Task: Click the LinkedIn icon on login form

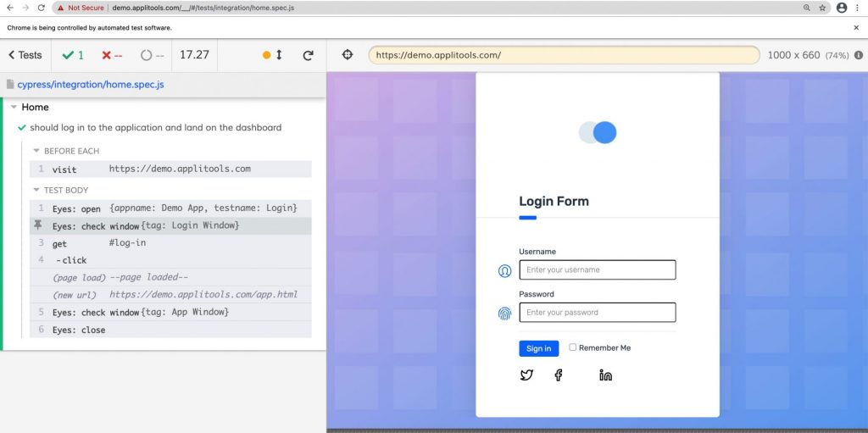Action: [x=605, y=375]
